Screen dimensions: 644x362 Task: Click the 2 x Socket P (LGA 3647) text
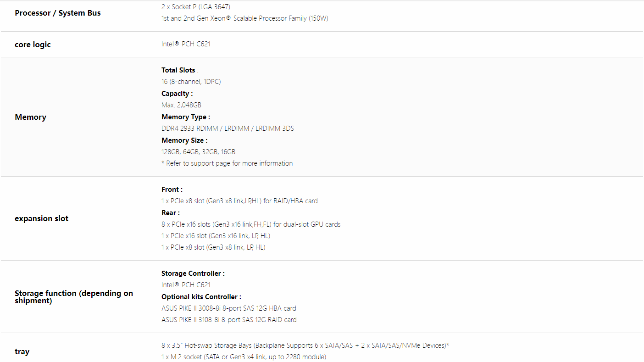pos(196,7)
